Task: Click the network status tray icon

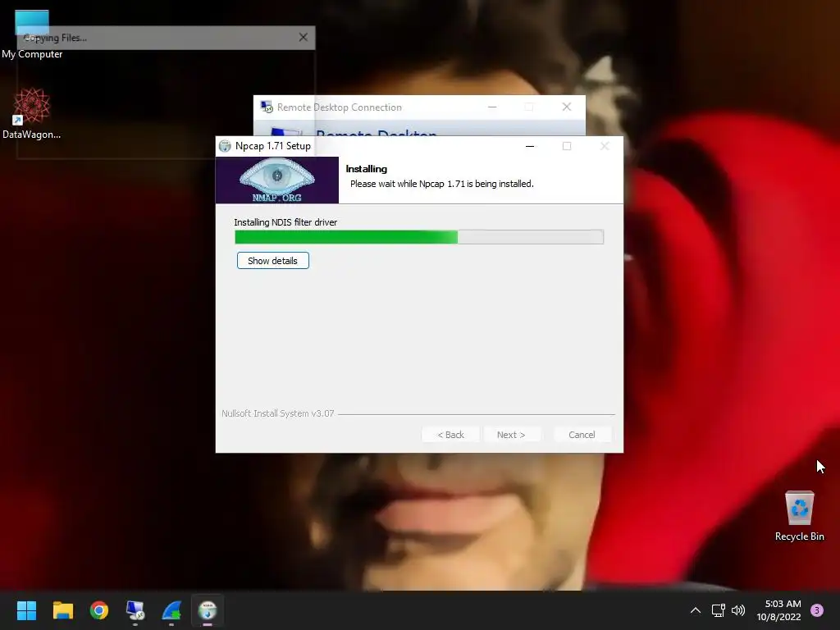Action: click(719, 610)
